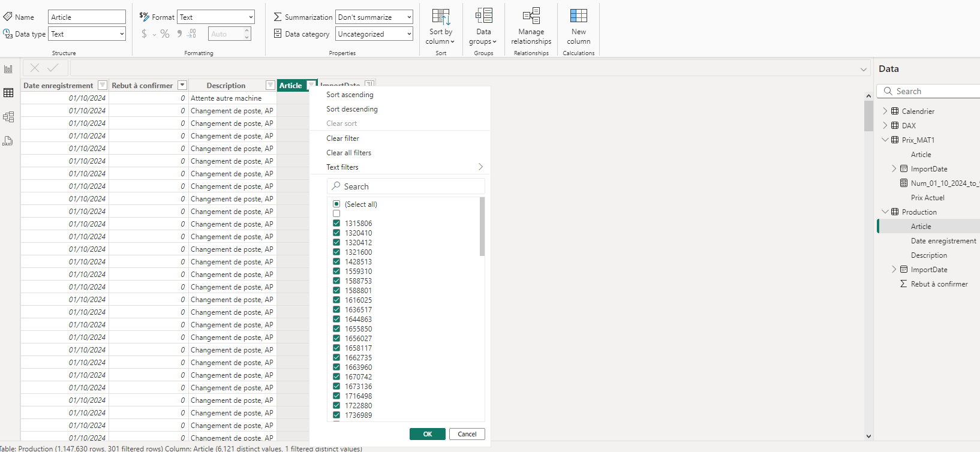The width and height of the screenshot is (980, 452).
Task: Open the Data type dropdown
Action: coord(87,34)
